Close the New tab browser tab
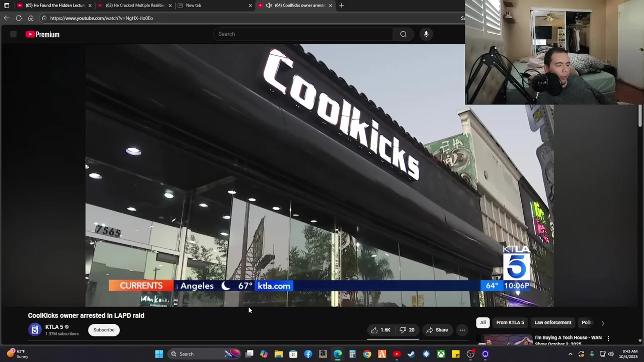 tap(250, 6)
